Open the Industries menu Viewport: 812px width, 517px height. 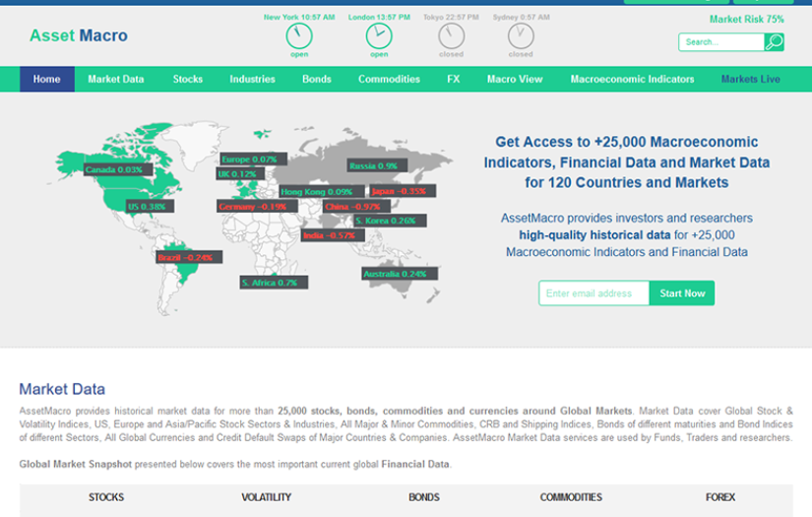(x=252, y=79)
